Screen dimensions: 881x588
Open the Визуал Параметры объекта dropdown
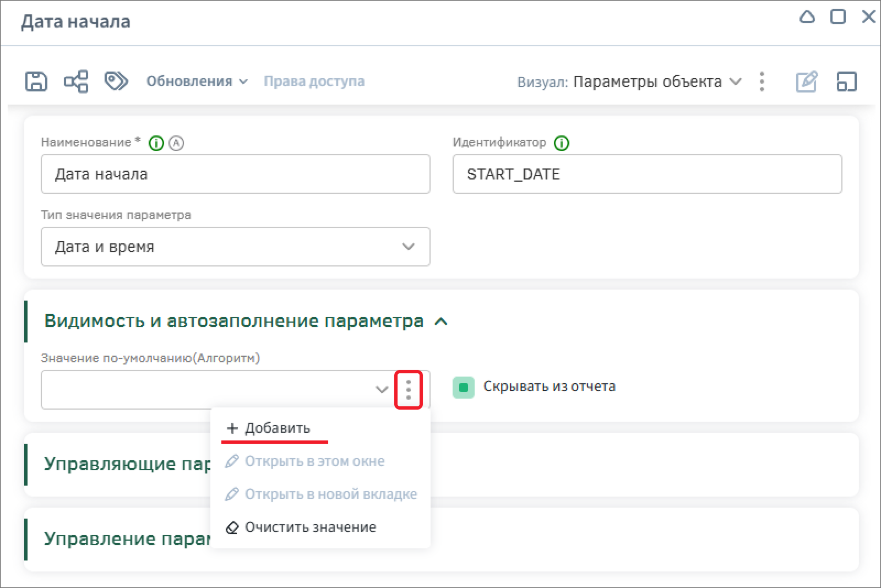(656, 81)
